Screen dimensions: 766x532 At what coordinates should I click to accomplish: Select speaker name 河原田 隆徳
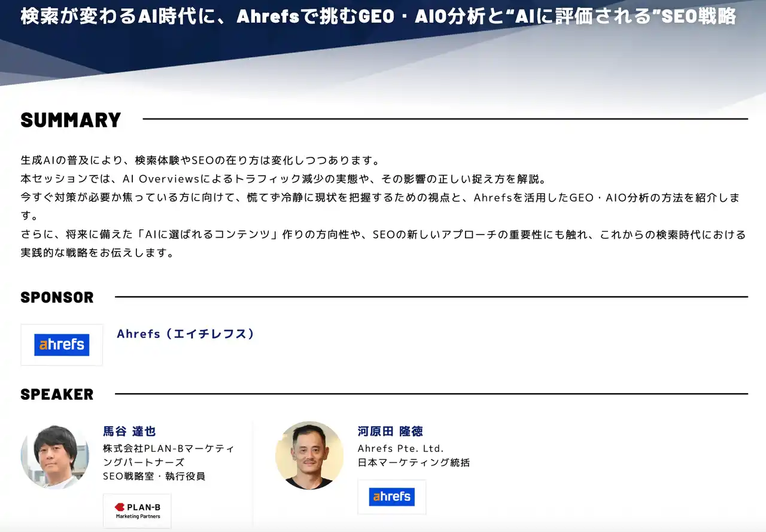click(x=390, y=431)
